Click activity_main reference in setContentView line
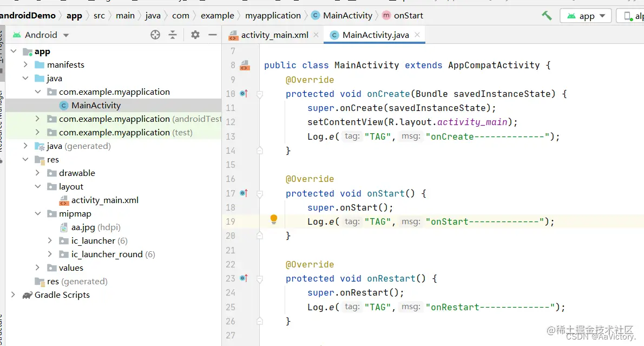The height and width of the screenshot is (346, 644). [472, 122]
